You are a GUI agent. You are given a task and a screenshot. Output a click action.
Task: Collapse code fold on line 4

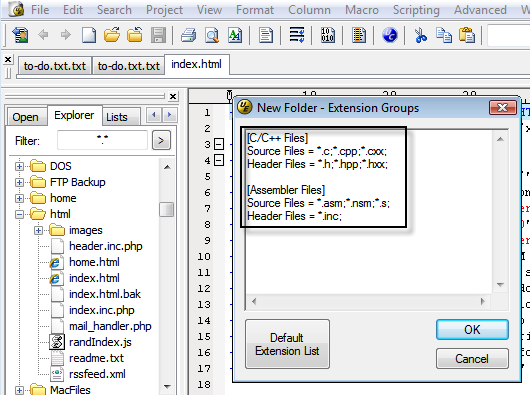[219, 160]
